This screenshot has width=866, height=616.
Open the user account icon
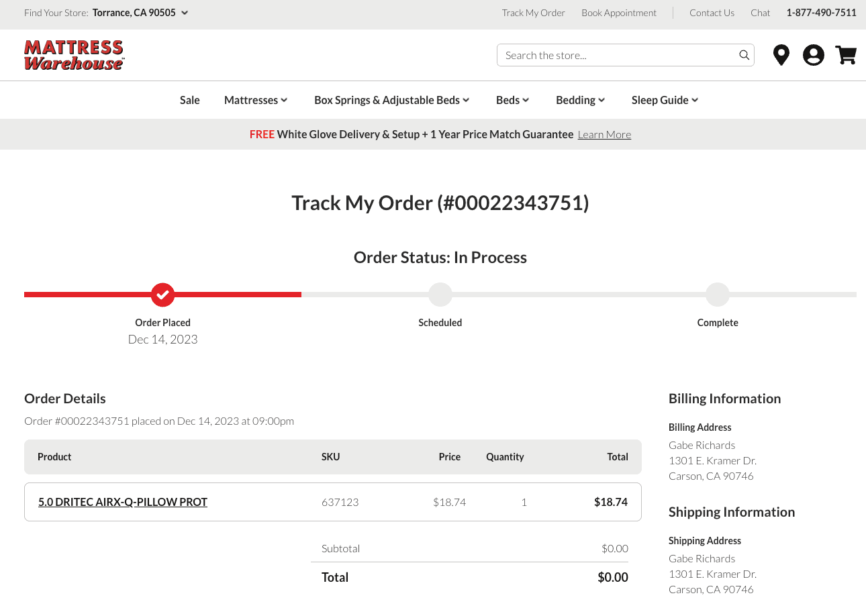[813, 55]
